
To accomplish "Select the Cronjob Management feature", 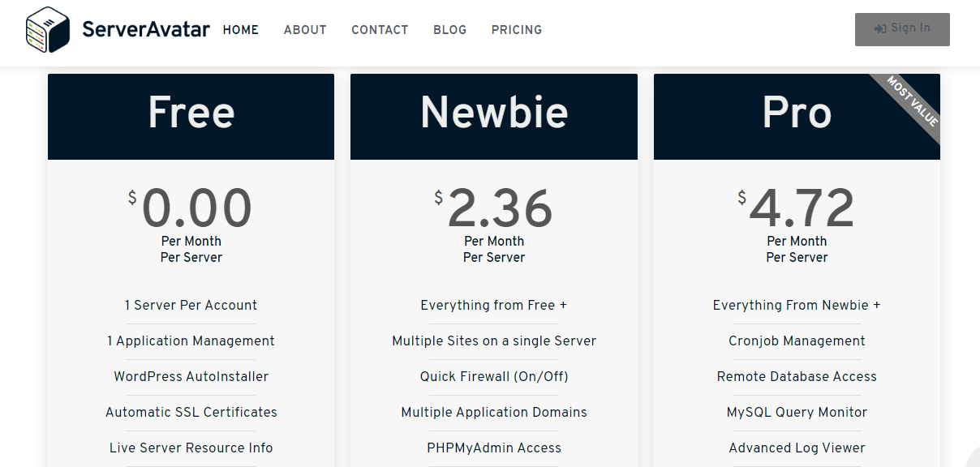I will 797,341.
